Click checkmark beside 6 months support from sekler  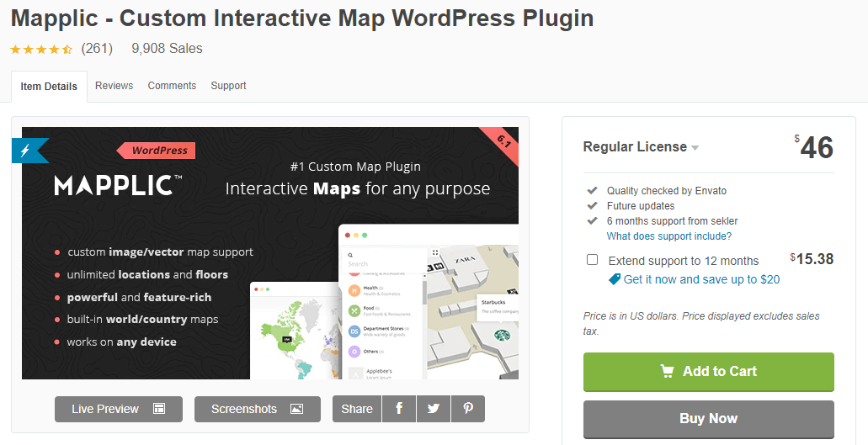pos(593,220)
